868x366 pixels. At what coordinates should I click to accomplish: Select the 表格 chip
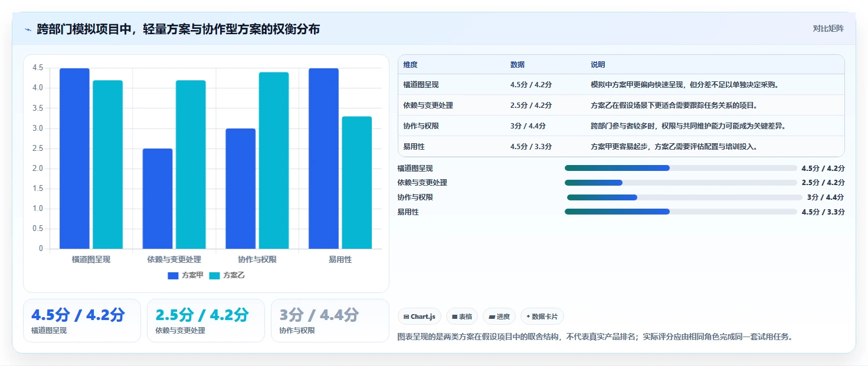[462, 316]
